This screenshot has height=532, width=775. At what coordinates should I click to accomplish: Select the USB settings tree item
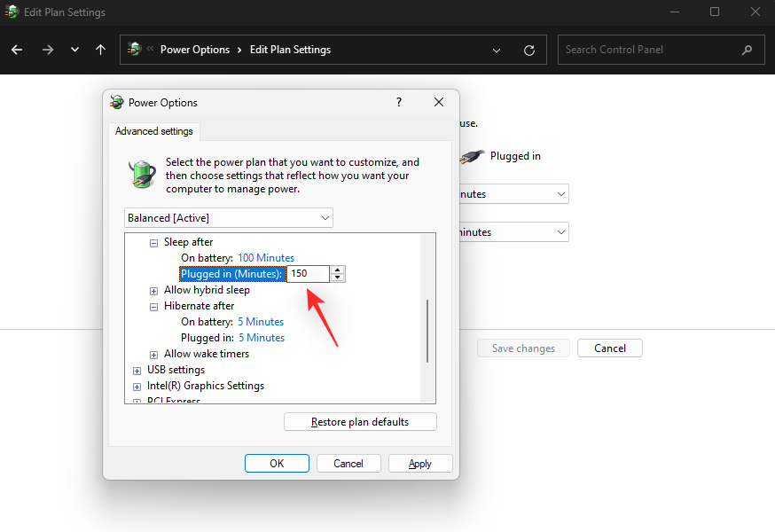coord(176,370)
